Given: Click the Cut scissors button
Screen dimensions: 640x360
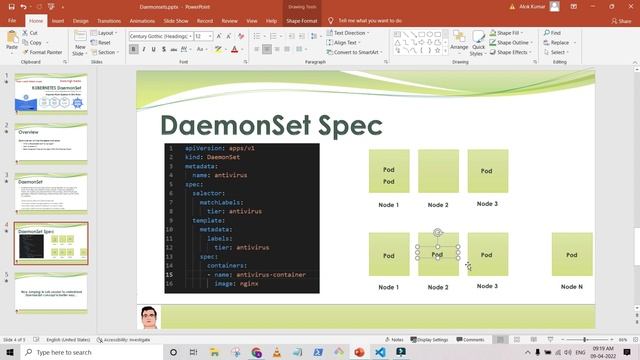Looking at the screenshot, I should coord(30,33).
